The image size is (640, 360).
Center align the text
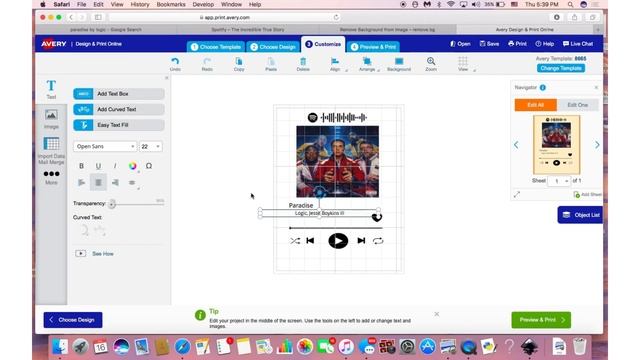point(98,182)
